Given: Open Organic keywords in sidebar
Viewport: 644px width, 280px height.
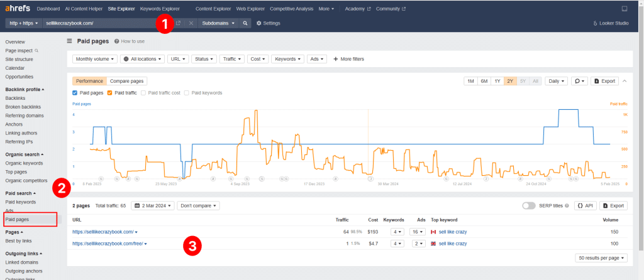Looking at the screenshot, I should point(25,163).
